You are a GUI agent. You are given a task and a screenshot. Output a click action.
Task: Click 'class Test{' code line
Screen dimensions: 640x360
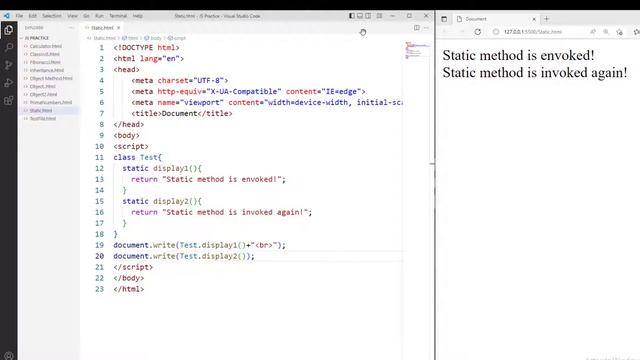pyautogui.click(x=138, y=157)
